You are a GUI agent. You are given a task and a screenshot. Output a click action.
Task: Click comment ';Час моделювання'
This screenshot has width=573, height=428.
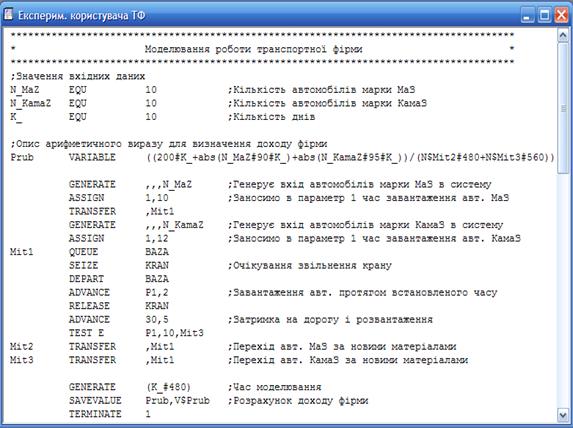tap(274, 387)
